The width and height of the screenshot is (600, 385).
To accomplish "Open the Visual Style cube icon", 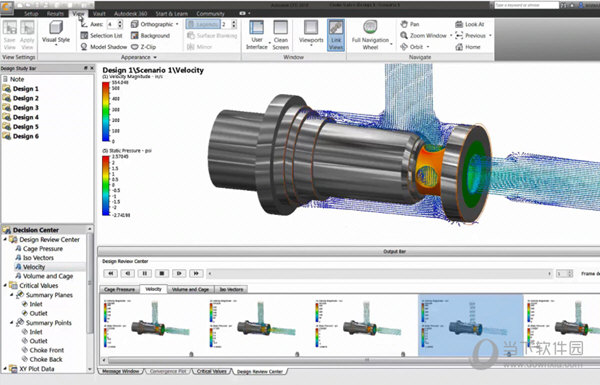I will click(x=56, y=28).
